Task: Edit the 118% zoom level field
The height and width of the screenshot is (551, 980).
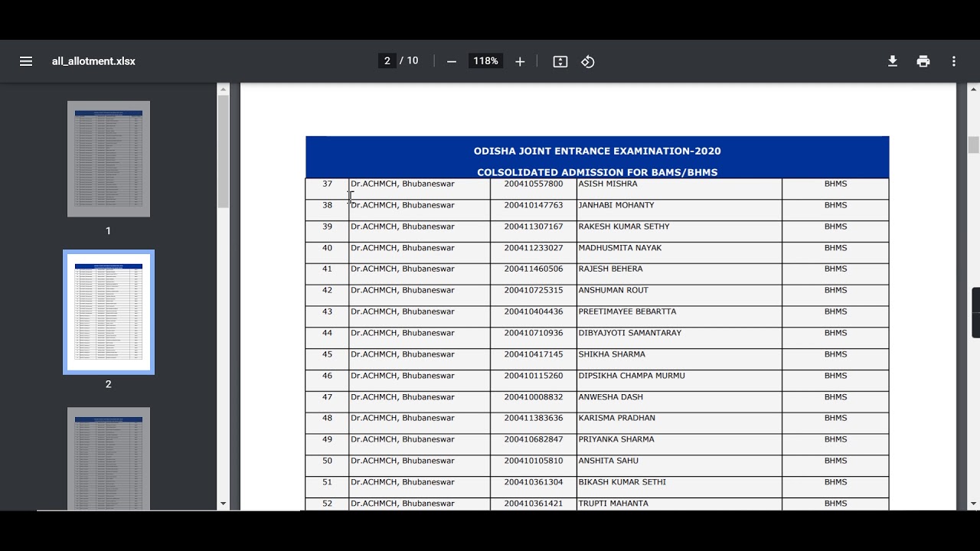Action: [485, 61]
